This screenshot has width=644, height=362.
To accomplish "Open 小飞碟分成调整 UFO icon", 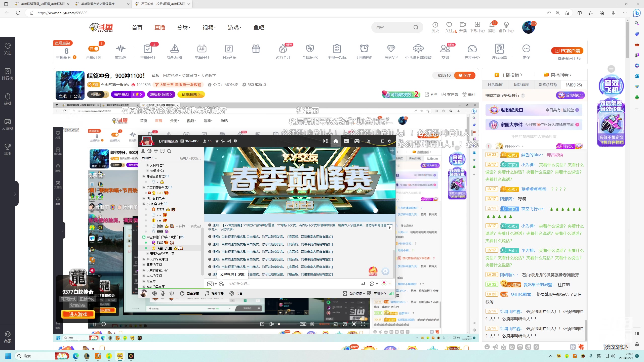I will 418,49.
